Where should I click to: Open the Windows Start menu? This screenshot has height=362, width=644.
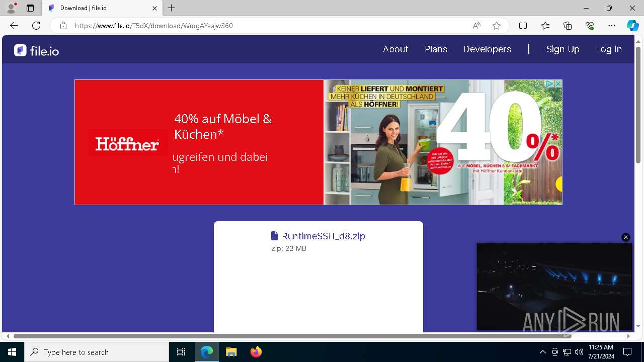click(12, 352)
